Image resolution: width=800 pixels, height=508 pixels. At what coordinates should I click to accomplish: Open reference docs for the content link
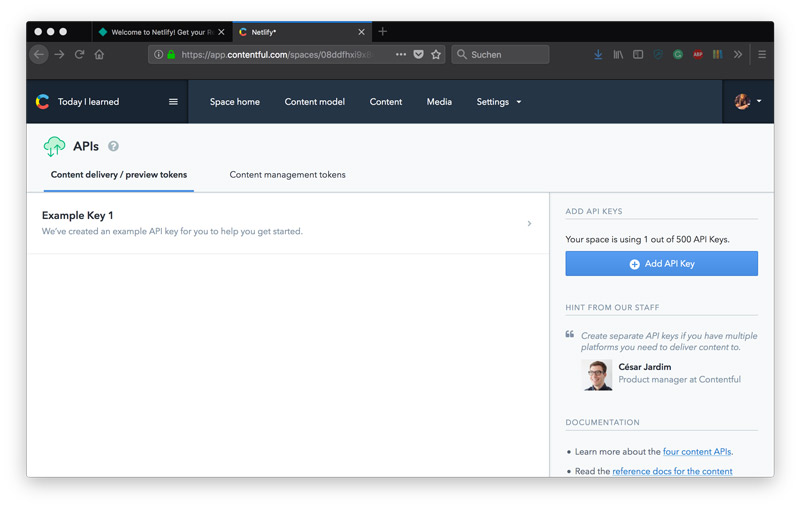click(672, 471)
